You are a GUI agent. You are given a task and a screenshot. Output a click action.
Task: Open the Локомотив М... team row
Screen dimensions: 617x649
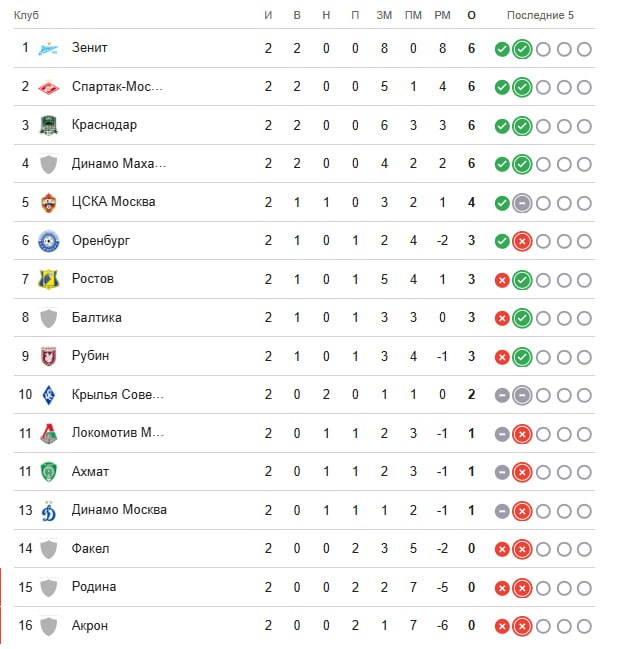coord(304,433)
